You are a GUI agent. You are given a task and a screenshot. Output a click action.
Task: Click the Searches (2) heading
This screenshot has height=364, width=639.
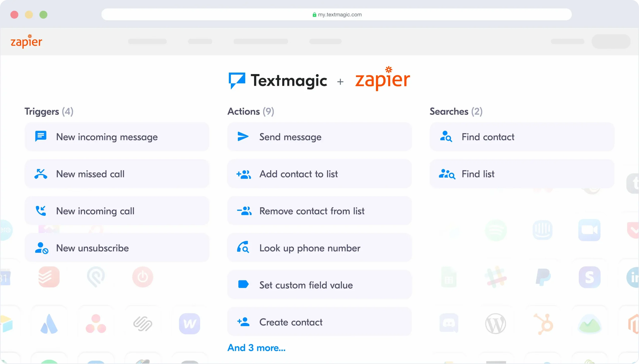click(x=456, y=112)
